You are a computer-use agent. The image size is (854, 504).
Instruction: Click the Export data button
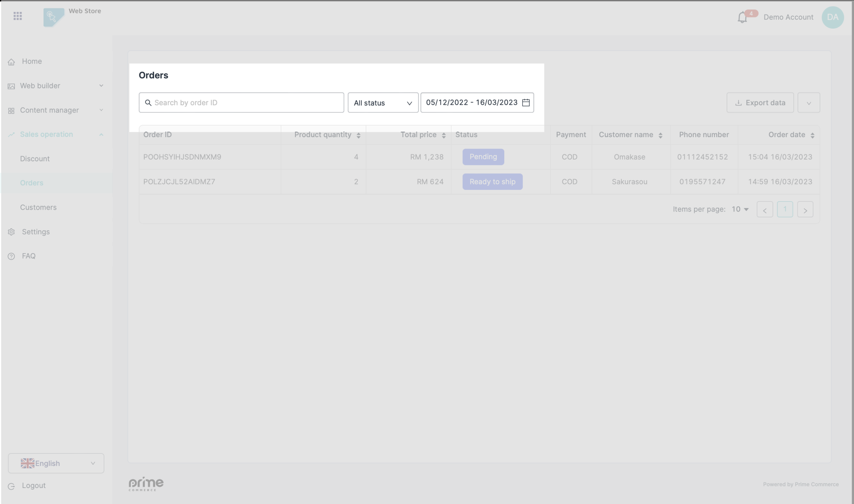click(760, 103)
